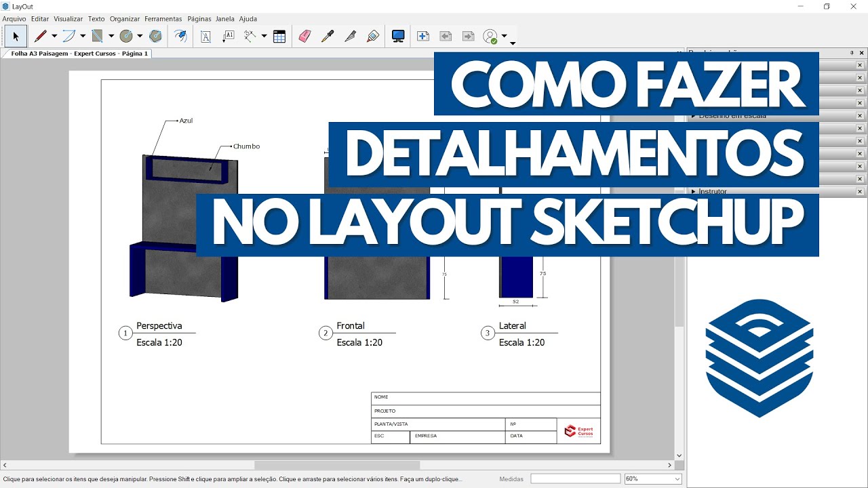Select the "Frontal" title text
Viewport: 868px width, 488px height.
351,326
